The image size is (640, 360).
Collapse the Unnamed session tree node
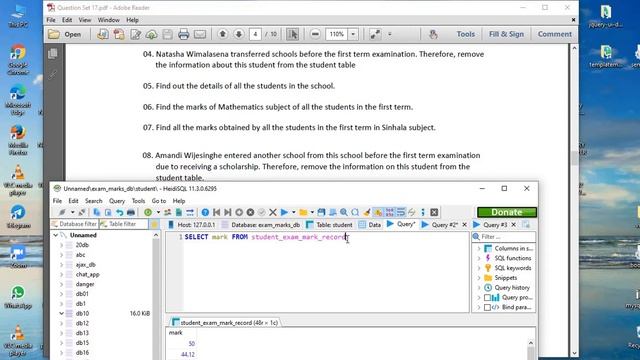(56, 235)
